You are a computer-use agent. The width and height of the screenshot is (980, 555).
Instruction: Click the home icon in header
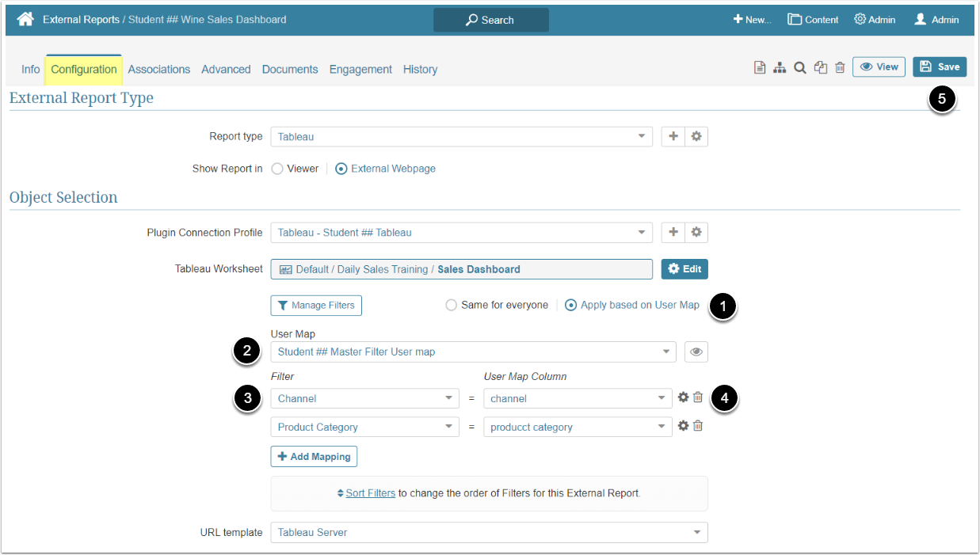pyautogui.click(x=25, y=19)
